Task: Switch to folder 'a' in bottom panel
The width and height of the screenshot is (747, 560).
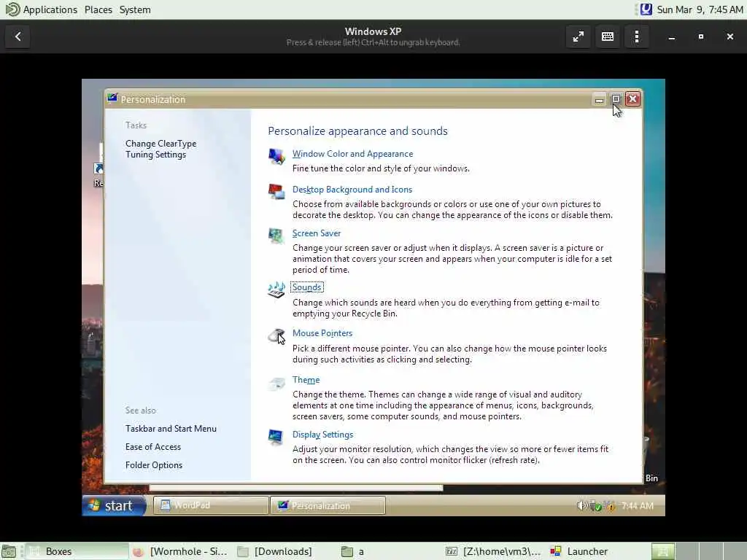Action: point(390,551)
